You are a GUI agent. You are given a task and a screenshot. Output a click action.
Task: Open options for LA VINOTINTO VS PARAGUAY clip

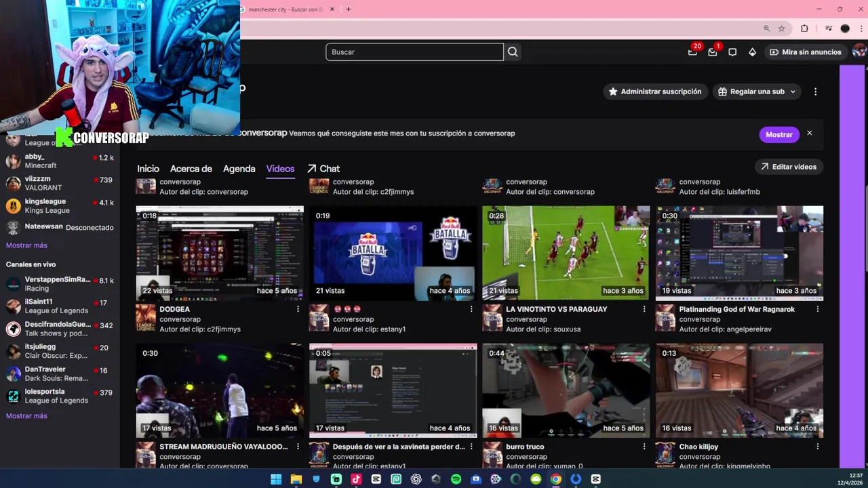click(x=644, y=309)
